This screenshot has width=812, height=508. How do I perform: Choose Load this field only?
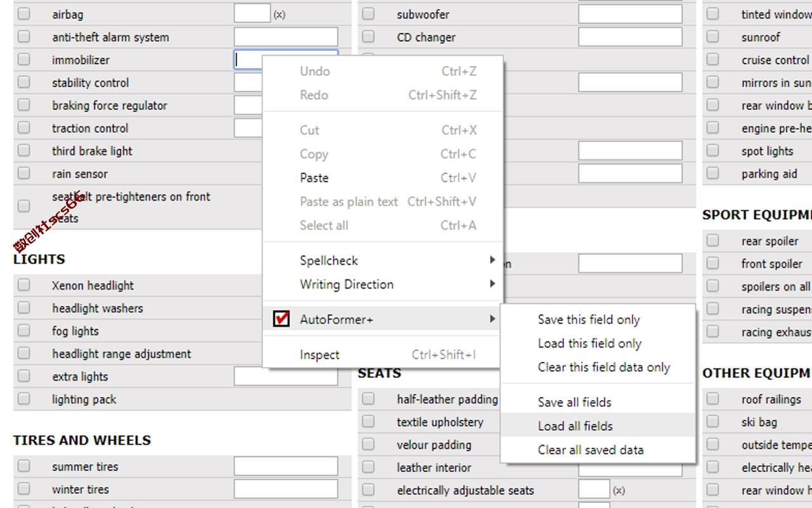pos(598,343)
